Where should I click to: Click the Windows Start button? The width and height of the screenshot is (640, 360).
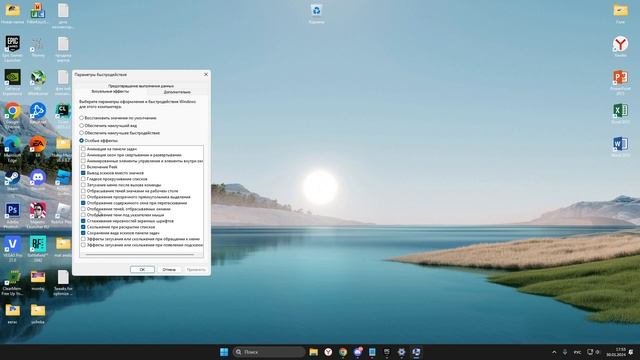[x=224, y=352]
